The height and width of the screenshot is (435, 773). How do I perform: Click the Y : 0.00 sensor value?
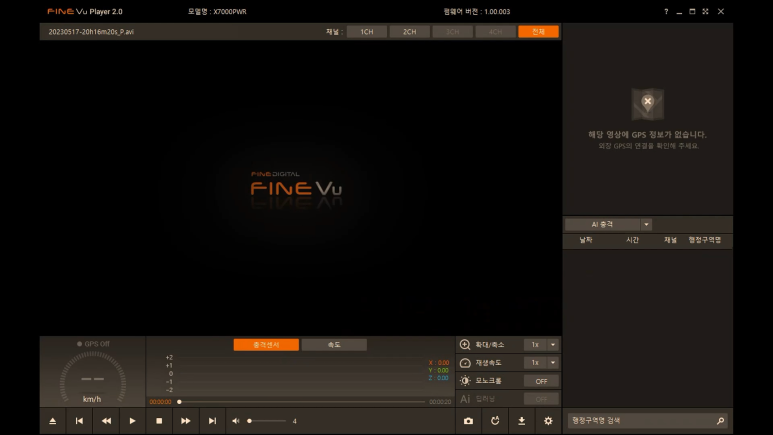pyautogui.click(x=439, y=370)
